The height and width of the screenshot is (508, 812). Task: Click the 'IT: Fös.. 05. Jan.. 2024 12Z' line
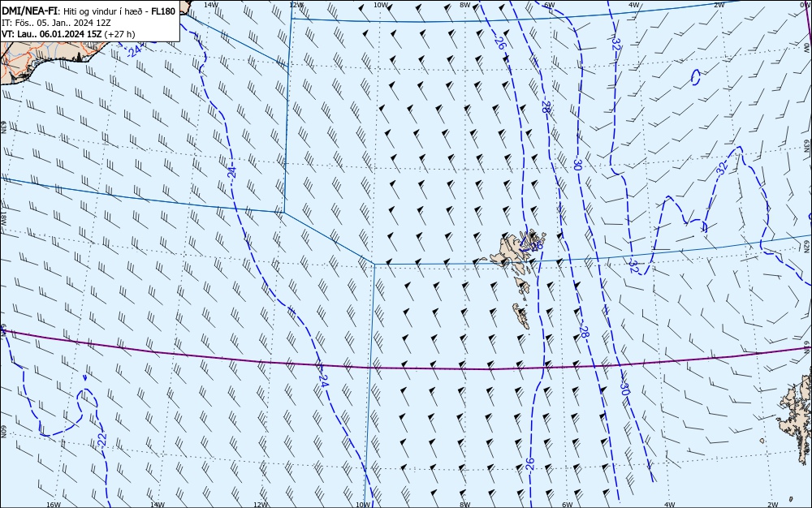point(57,23)
